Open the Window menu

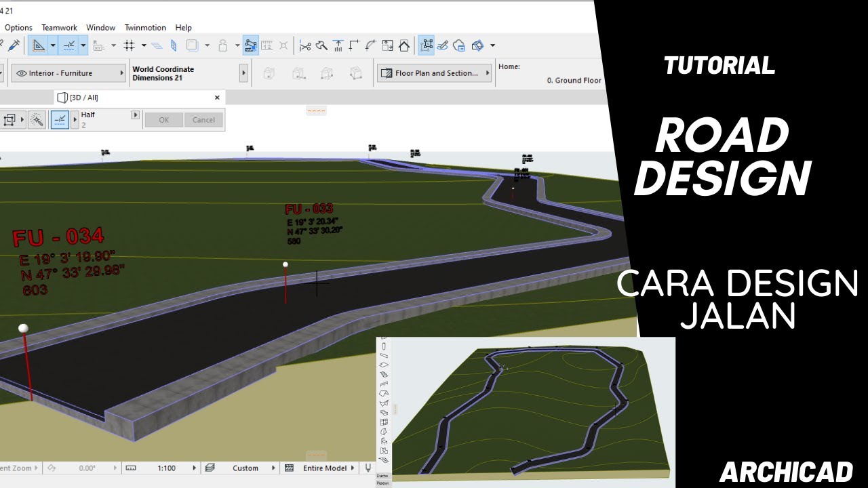click(101, 28)
